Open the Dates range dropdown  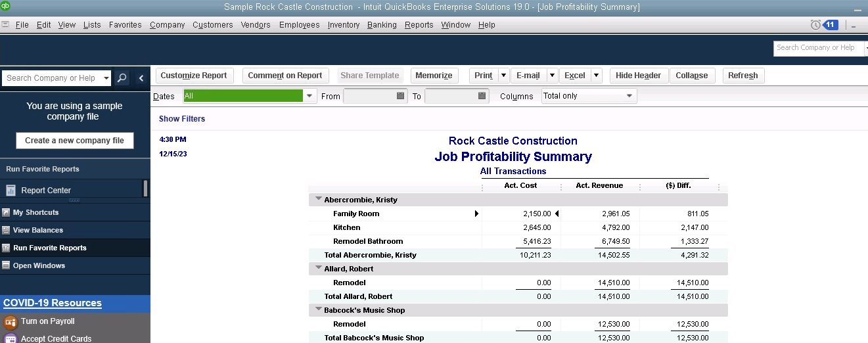309,96
